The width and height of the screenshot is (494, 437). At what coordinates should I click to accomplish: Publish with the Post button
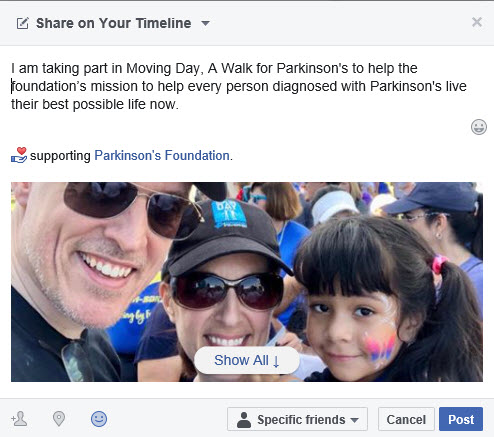pos(461,419)
